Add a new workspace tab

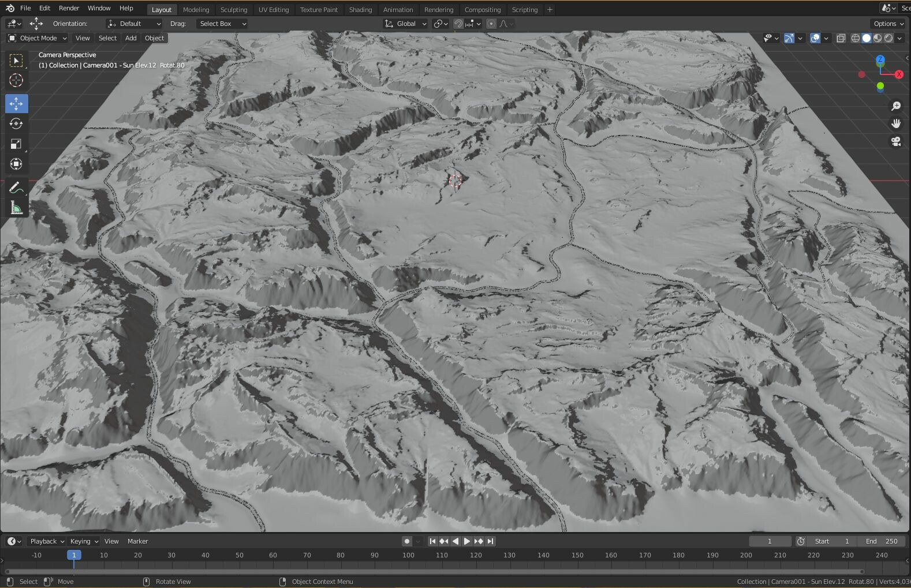click(x=550, y=10)
